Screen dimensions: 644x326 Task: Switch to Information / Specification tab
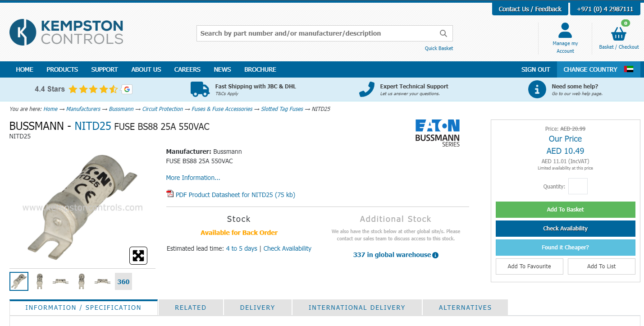[x=83, y=308]
